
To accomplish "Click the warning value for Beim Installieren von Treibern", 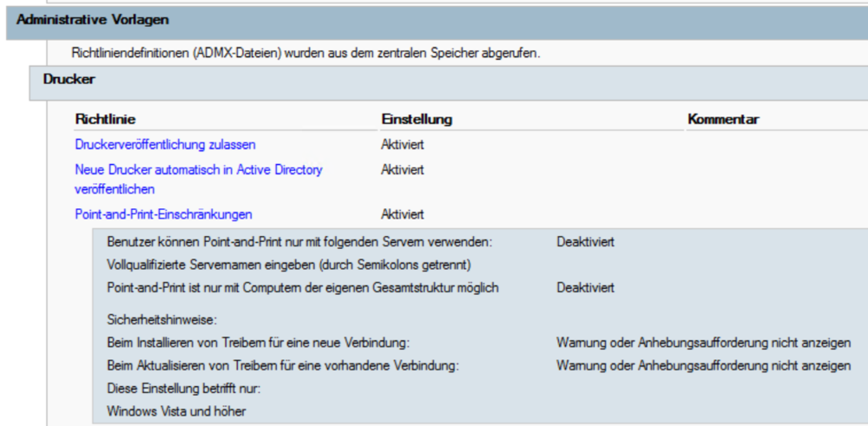I will [703, 343].
